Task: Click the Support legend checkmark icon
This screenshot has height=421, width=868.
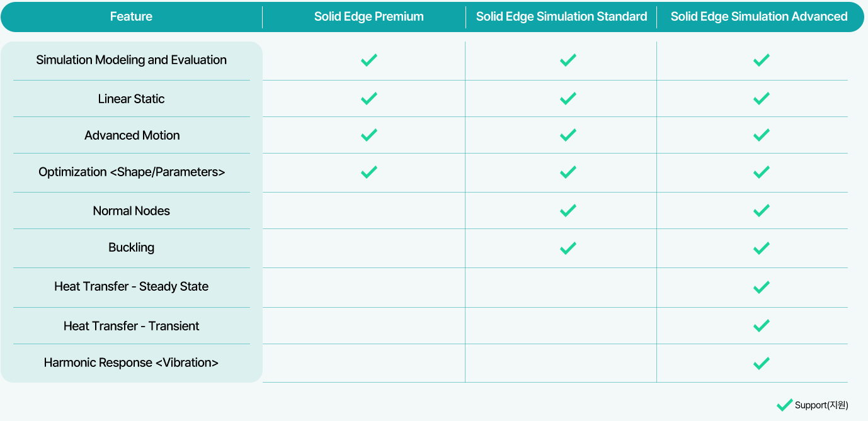Action: 785,405
